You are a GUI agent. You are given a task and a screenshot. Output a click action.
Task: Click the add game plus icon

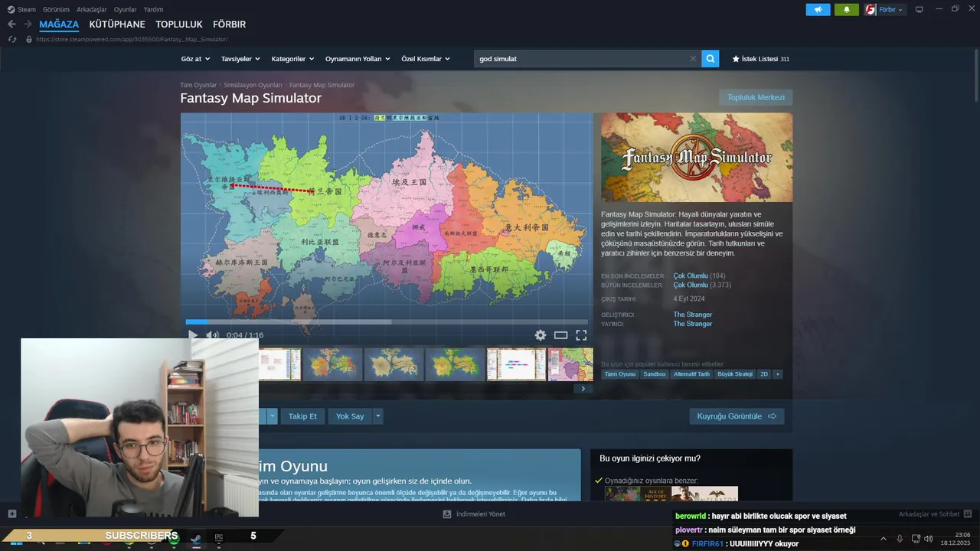pos(11,514)
